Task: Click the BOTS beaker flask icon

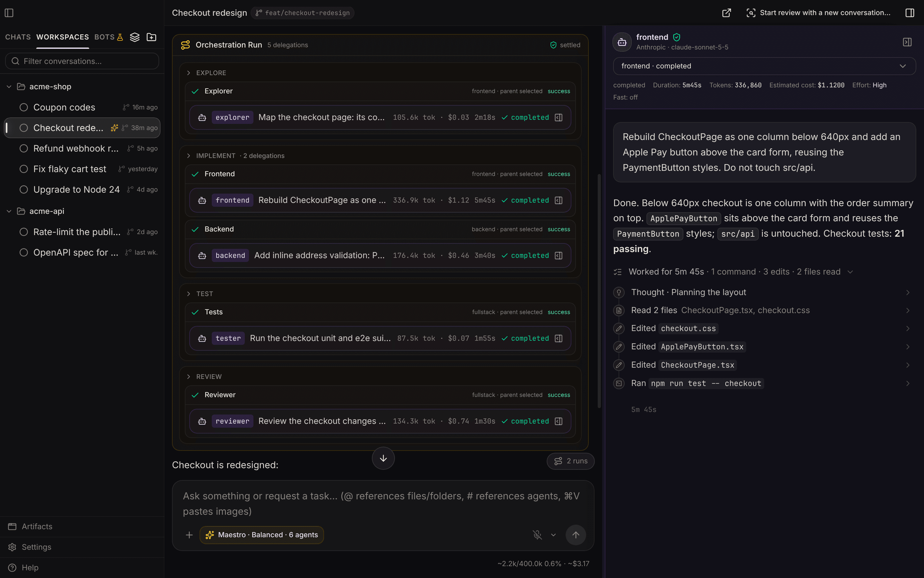Action: (120, 37)
